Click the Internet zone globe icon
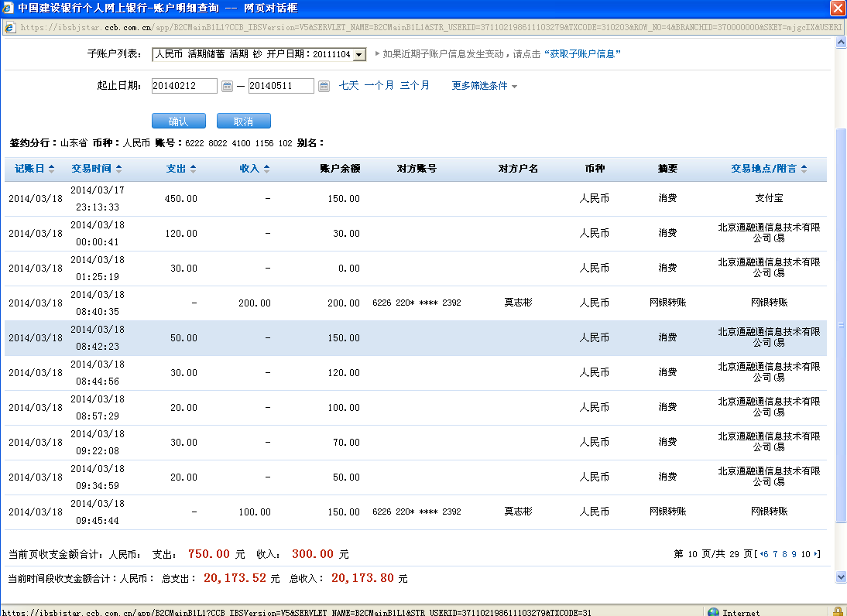This screenshot has width=847, height=616. 713,612
